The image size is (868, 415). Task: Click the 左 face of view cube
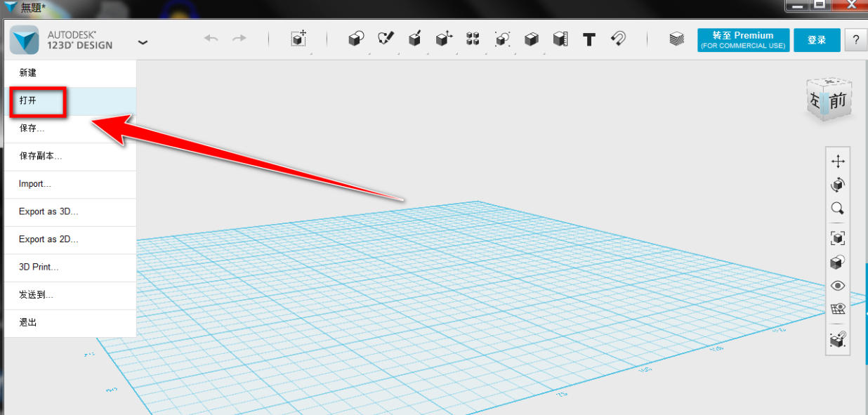(x=815, y=100)
